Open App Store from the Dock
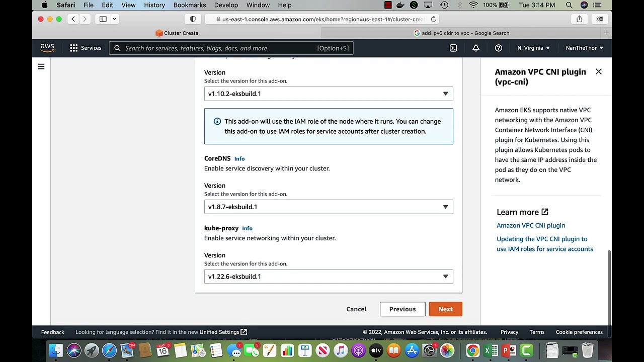 click(x=412, y=350)
